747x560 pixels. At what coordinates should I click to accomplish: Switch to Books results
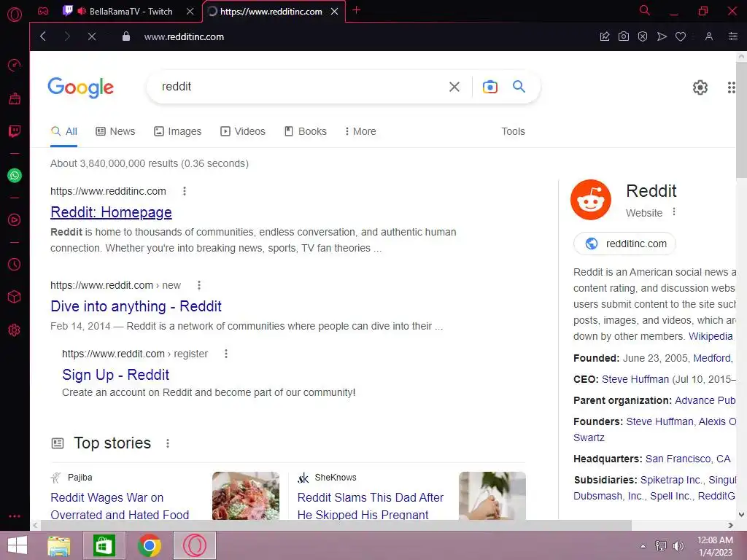(306, 131)
